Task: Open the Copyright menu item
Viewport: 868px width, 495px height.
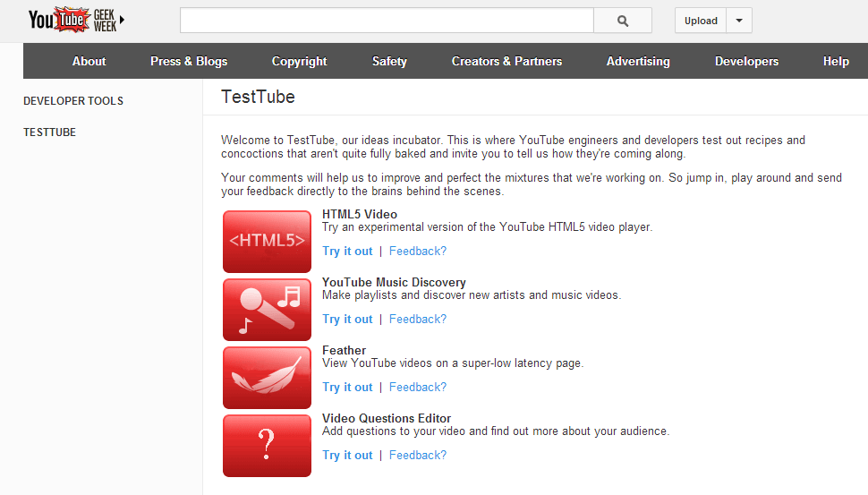Action: [300, 62]
